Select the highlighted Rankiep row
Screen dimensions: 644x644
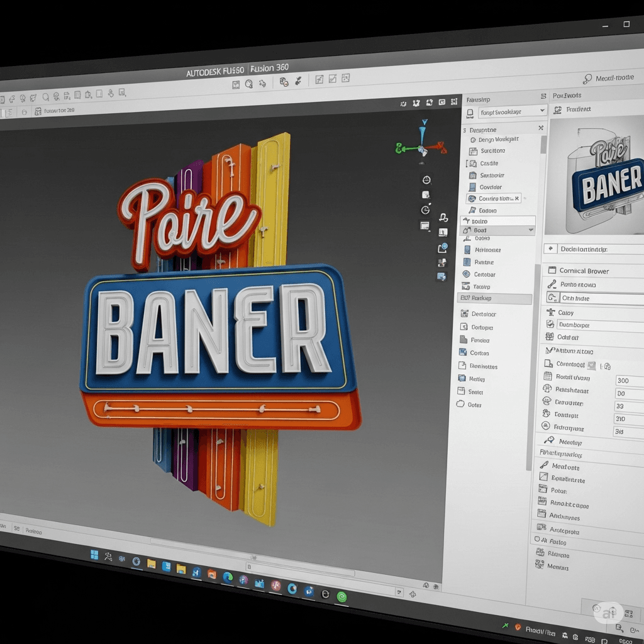pos(494,298)
